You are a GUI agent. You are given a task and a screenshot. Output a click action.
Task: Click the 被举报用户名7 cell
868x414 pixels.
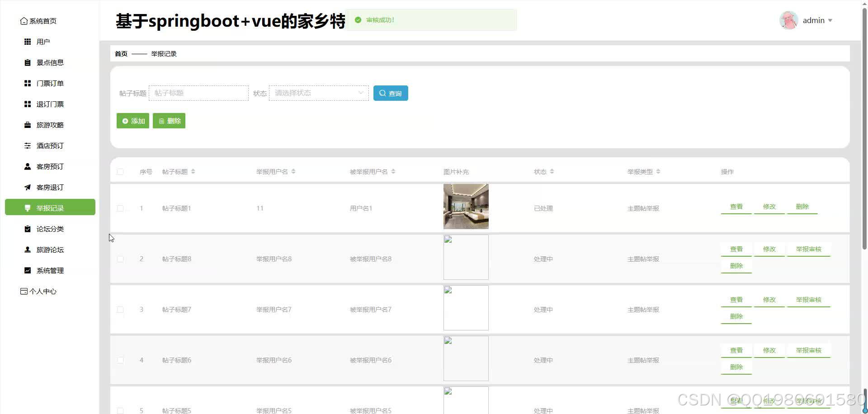point(371,310)
